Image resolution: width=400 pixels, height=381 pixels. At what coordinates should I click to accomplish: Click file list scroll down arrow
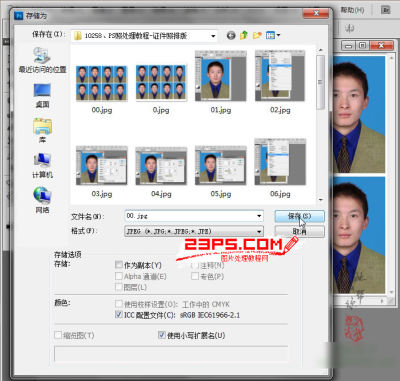click(x=320, y=200)
